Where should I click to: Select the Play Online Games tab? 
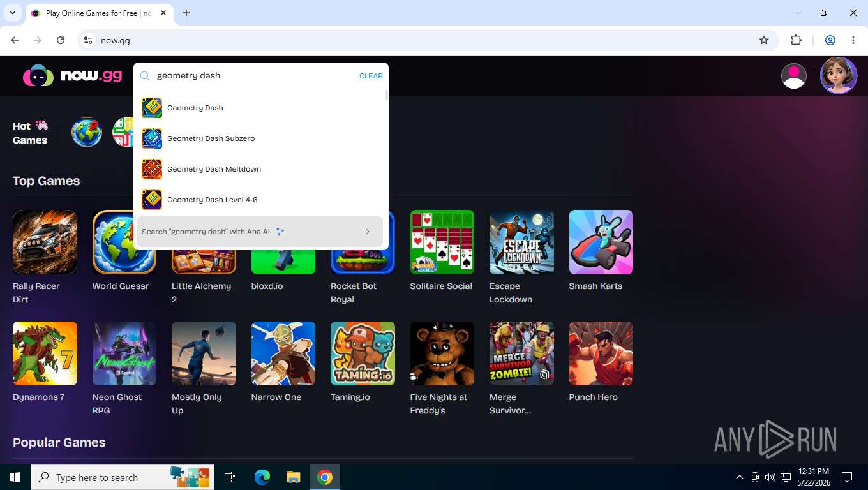click(x=99, y=13)
